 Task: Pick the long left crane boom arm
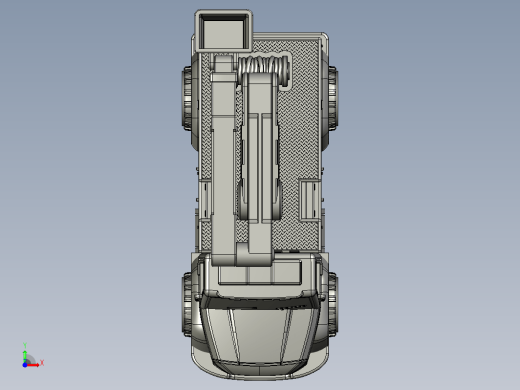[223, 160]
